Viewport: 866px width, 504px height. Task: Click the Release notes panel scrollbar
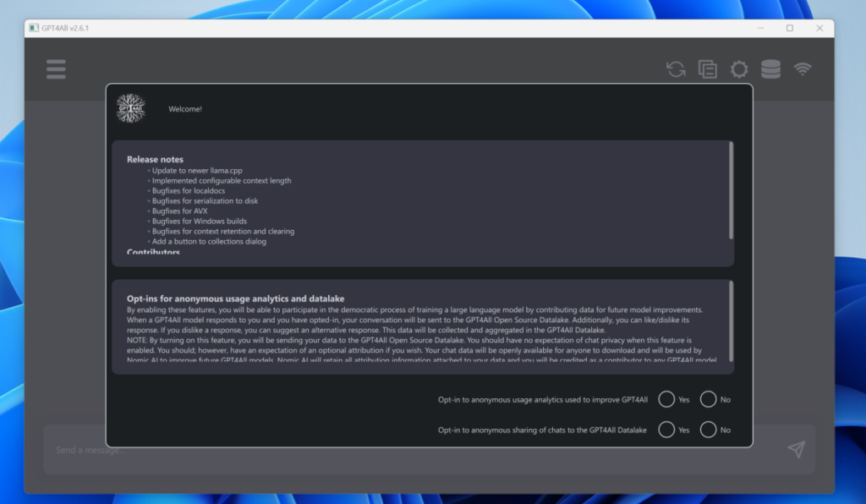coord(731,190)
